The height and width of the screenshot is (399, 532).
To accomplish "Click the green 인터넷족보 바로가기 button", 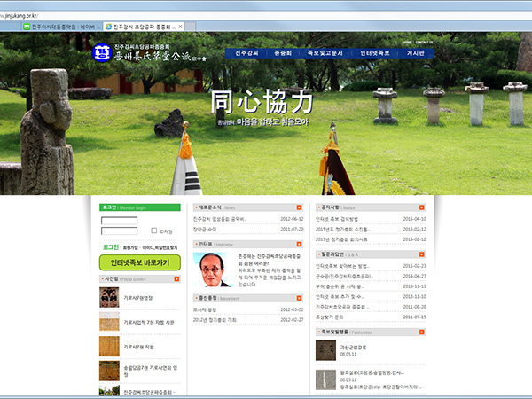I will click(140, 262).
